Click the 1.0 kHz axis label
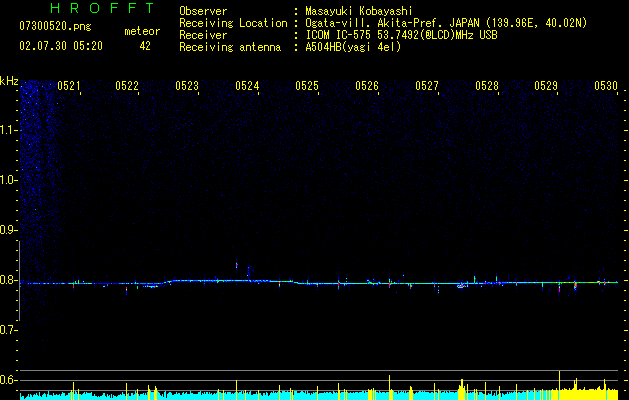This screenshot has height=400, width=629. [x=9, y=180]
